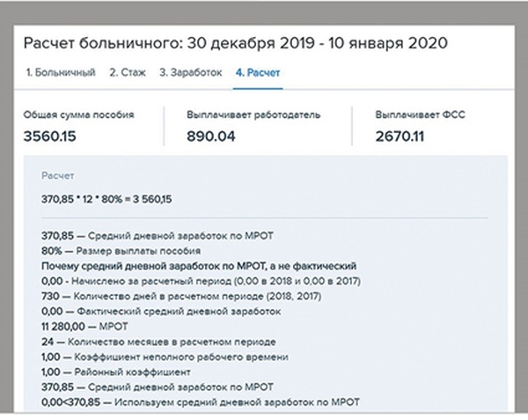Click the FSS-paid amount 2670.11
Image resolution: width=528 pixels, height=420 pixels.
[399, 136]
